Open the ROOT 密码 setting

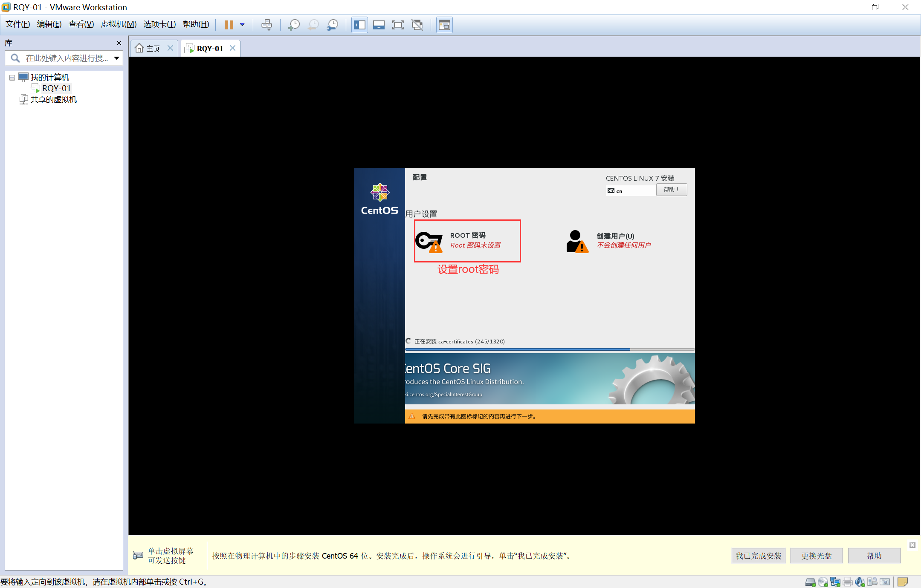[x=467, y=241]
